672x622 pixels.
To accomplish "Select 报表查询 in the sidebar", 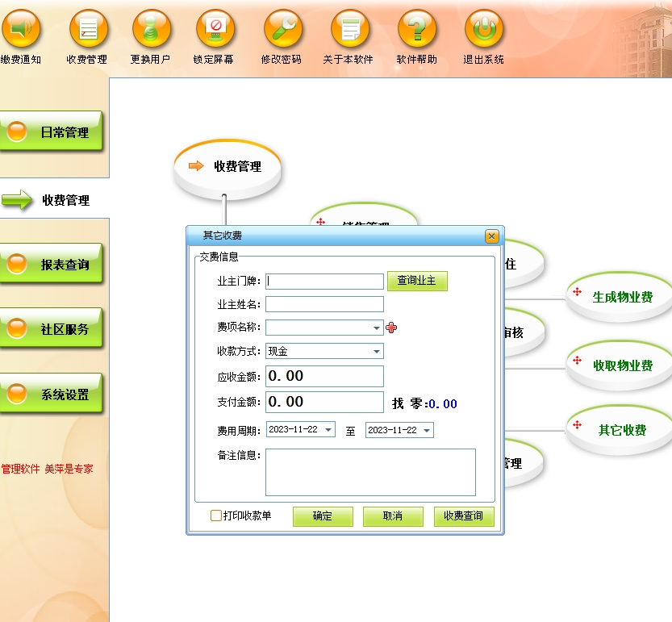I will click(x=52, y=264).
